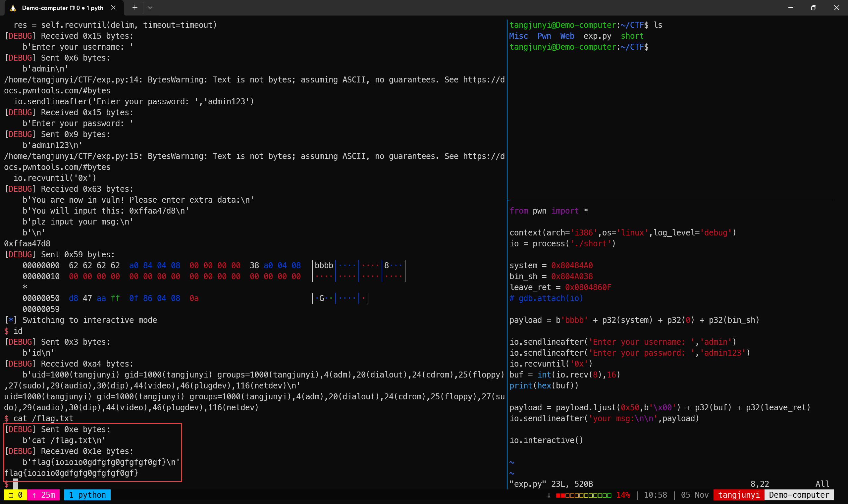848x504 pixels.
Task: Click the exp.py file name in ls output
Action: (x=597, y=36)
